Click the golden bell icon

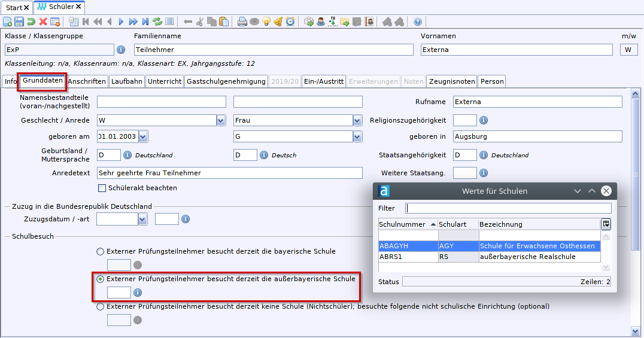click(278, 22)
